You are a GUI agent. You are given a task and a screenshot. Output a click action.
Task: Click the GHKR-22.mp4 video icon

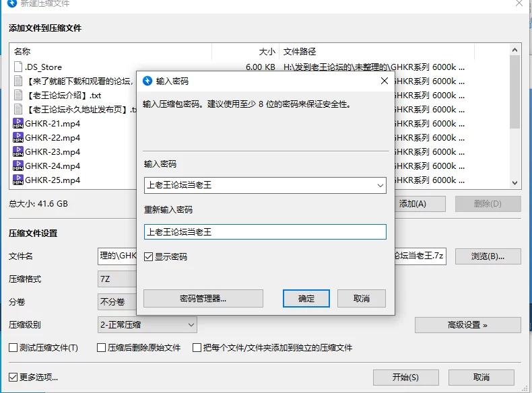coord(18,137)
